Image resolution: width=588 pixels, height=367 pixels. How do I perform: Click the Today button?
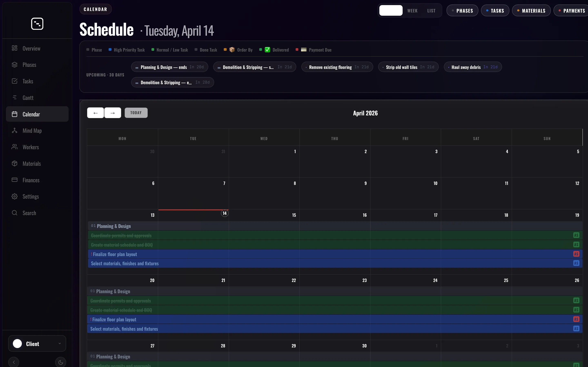(x=136, y=113)
